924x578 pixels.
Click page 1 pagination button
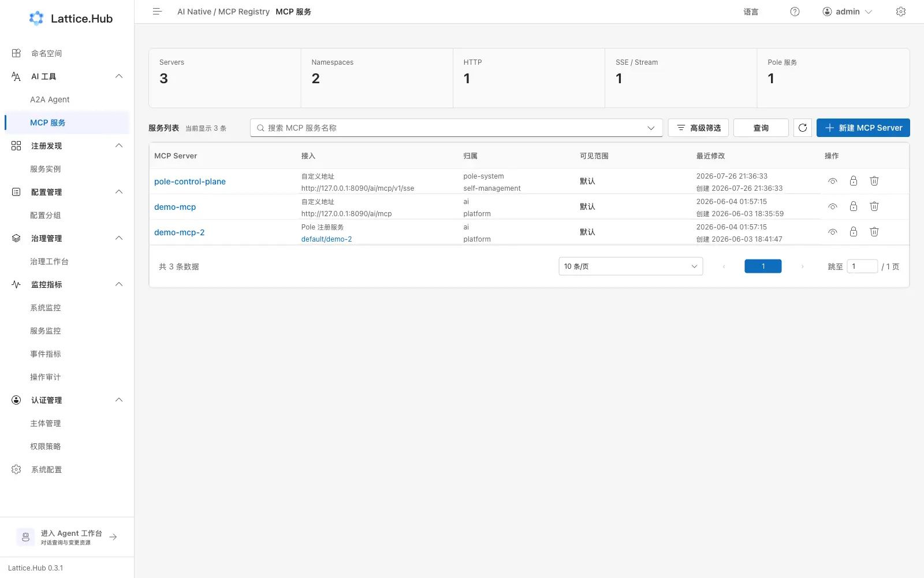(x=763, y=266)
